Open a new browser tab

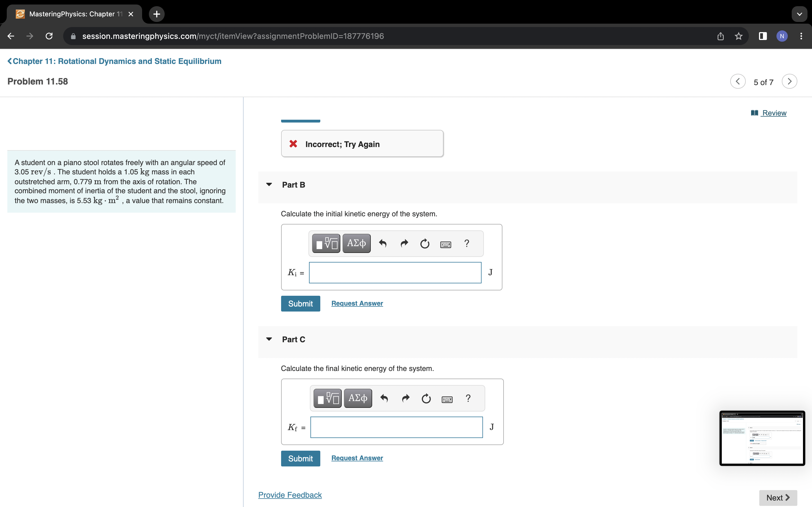pyautogui.click(x=156, y=14)
